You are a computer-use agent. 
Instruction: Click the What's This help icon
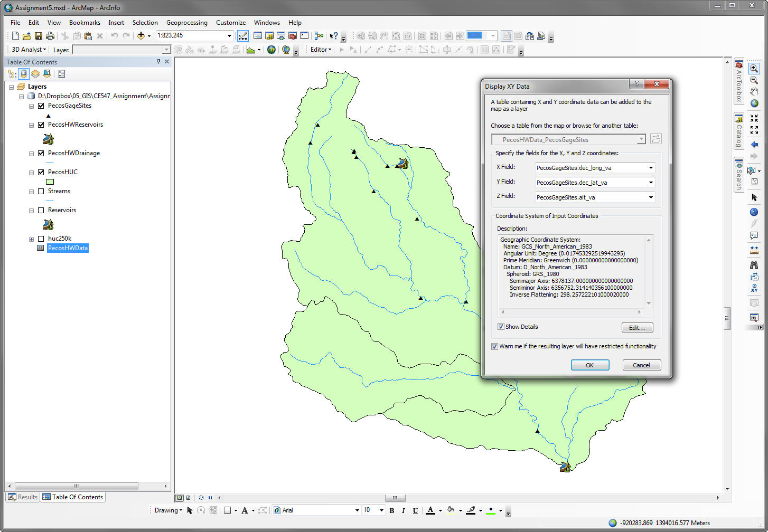tap(334, 36)
